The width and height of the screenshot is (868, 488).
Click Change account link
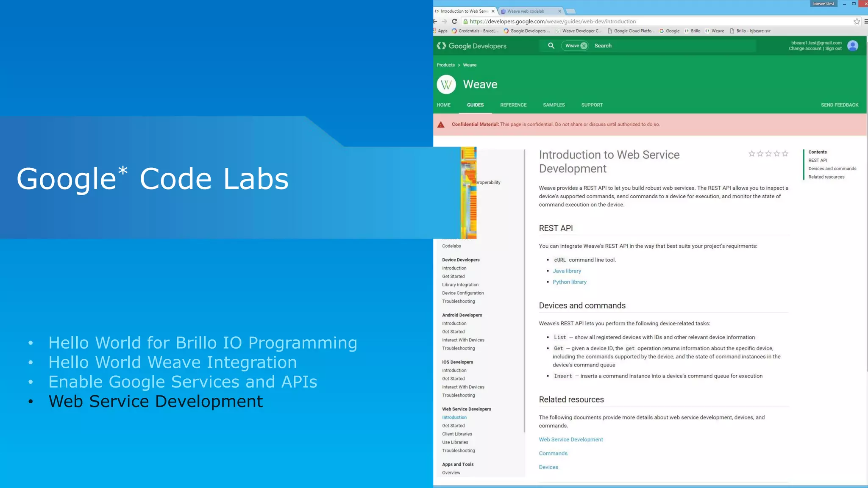tap(805, 49)
